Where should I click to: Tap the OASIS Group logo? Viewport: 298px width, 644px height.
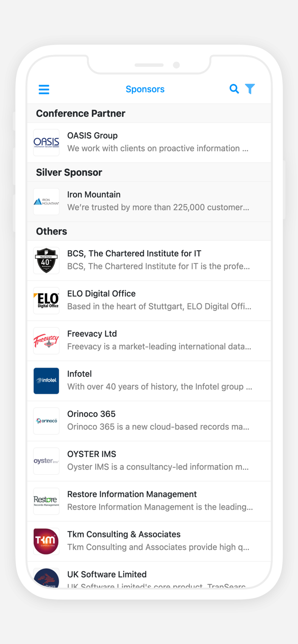click(x=46, y=142)
